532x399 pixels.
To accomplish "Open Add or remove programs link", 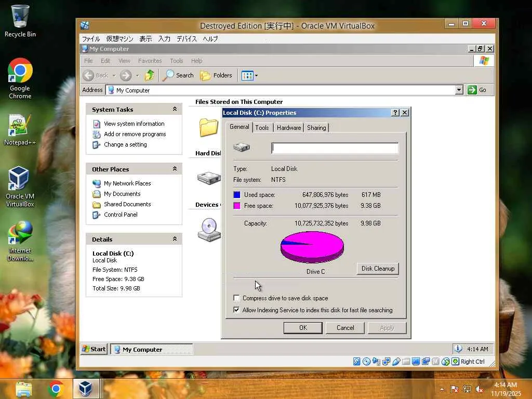I will coord(135,134).
